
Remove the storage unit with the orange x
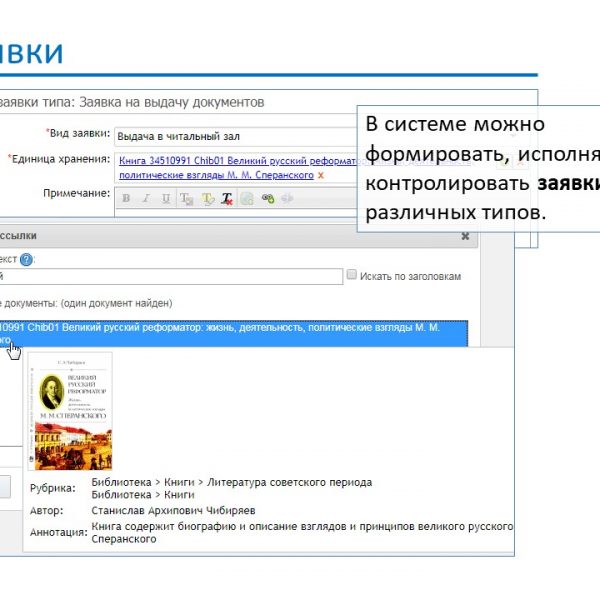pos(320,175)
